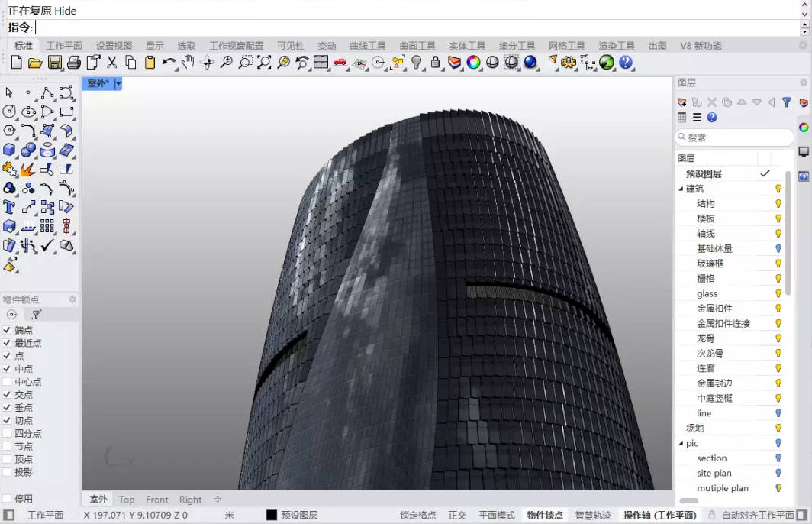
Task: Open the 室外 viewport title dropdown arrow
Action: pos(118,84)
